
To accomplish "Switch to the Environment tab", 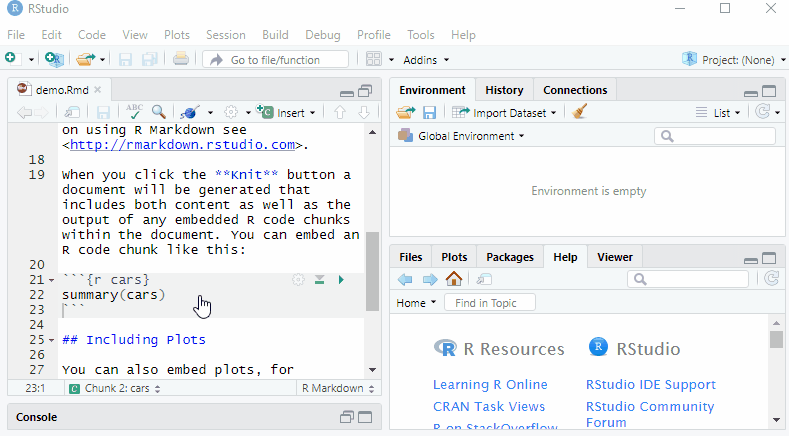I will coord(432,90).
